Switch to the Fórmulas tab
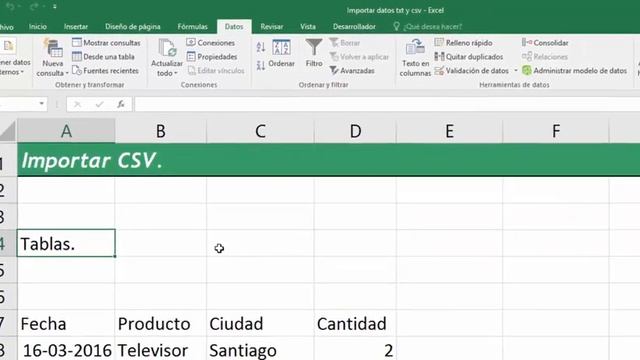This screenshot has height=360, width=640. tap(192, 27)
